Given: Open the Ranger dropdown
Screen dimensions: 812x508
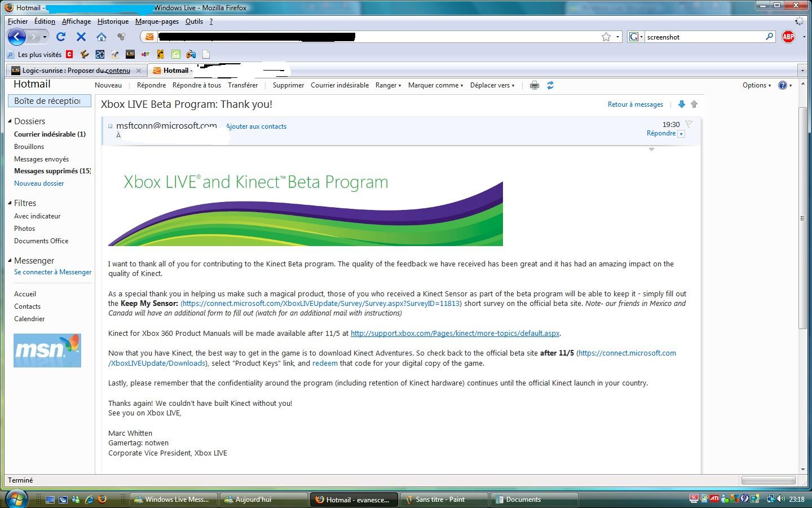Looking at the screenshot, I should pyautogui.click(x=388, y=85).
